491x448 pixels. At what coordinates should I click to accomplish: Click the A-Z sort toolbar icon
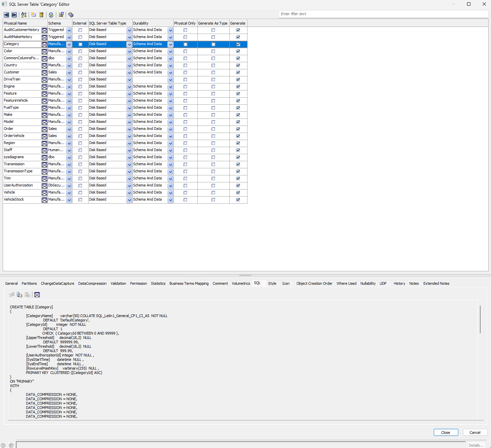click(24, 15)
